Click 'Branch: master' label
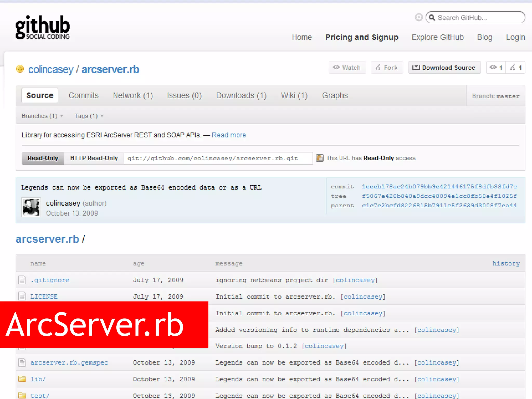 pos(496,96)
